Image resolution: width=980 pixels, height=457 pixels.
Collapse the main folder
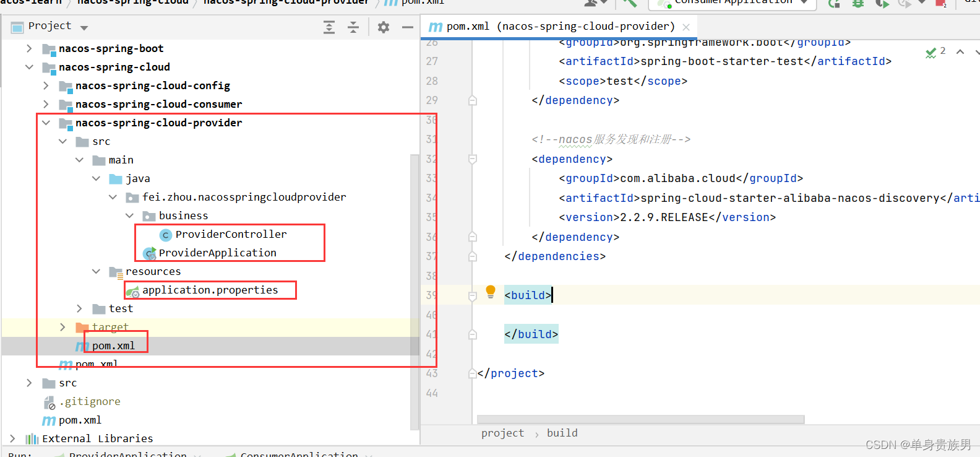pyautogui.click(x=79, y=160)
